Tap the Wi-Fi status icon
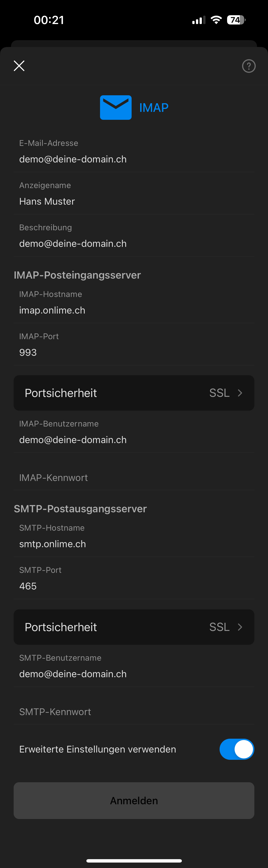268x868 pixels. pos(216,20)
